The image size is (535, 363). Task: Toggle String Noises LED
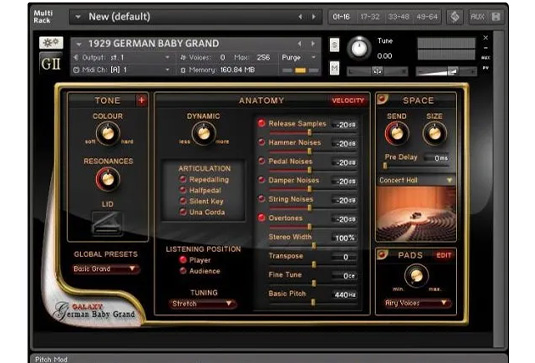(x=261, y=198)
